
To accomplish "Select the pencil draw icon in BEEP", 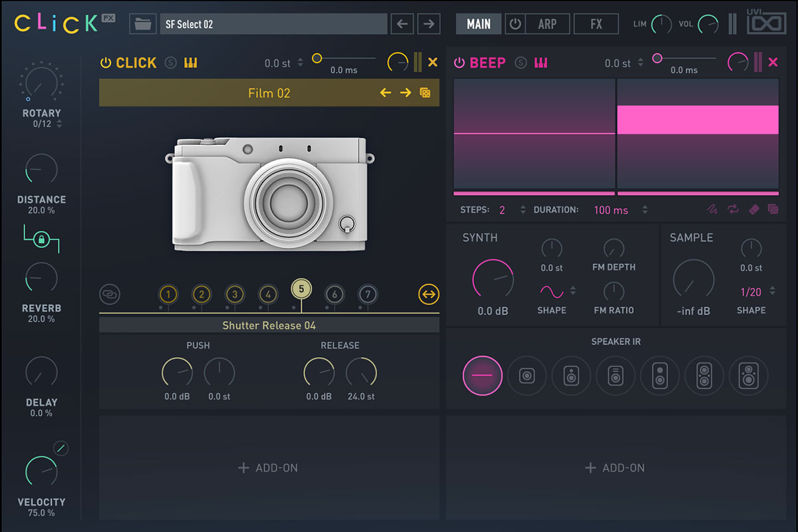I will (x=712, y=209).
